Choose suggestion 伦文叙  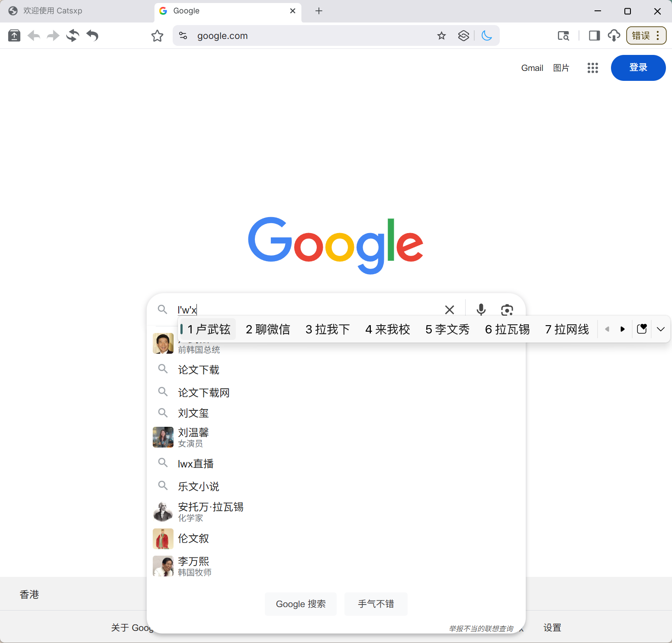point(336,539)
